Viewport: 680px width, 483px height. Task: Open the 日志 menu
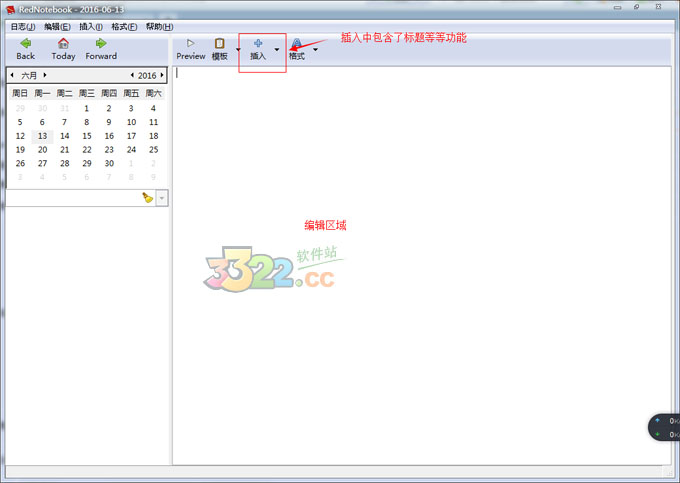[23, 26]
